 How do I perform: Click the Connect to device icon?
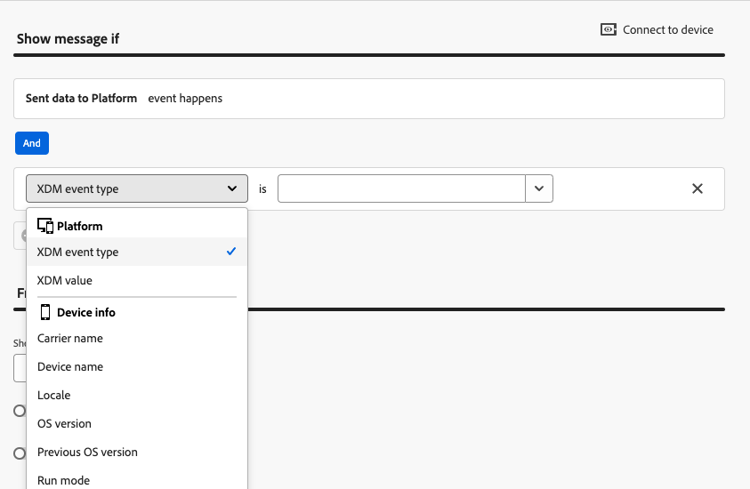pos(608,30)
